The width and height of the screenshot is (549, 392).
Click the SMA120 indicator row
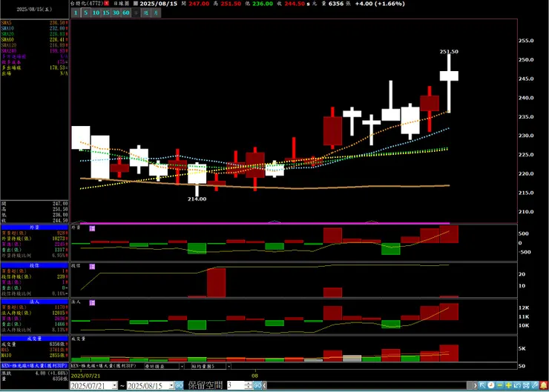pos(34,45)
